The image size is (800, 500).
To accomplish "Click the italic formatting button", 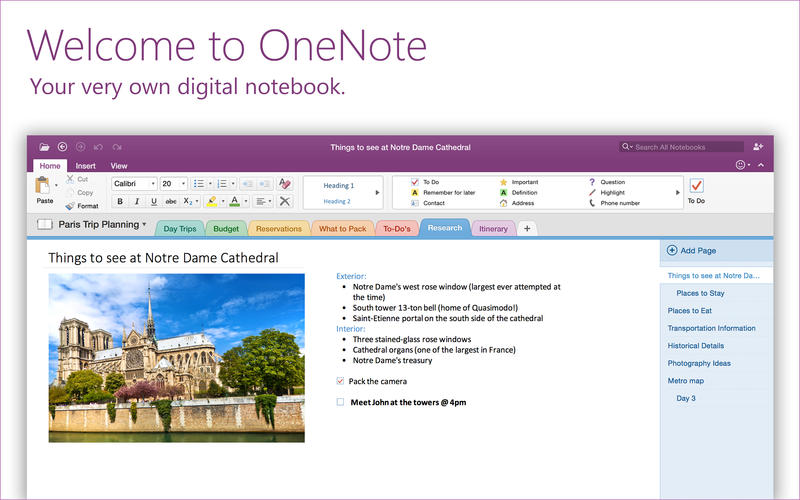I will 137,202.
